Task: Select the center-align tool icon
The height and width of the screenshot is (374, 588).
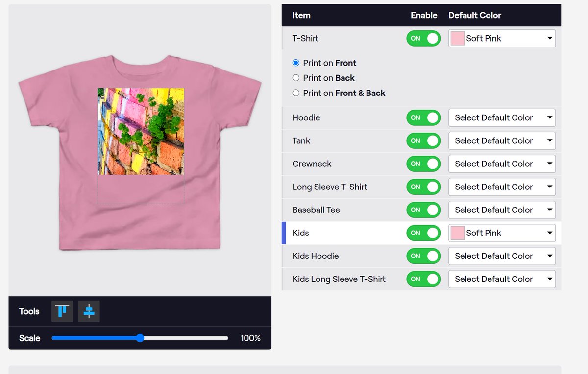Action: click(89, 311)
